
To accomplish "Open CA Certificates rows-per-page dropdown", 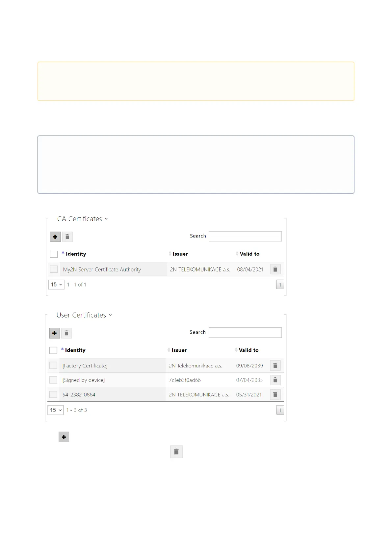I will click(x=56, y=285).
